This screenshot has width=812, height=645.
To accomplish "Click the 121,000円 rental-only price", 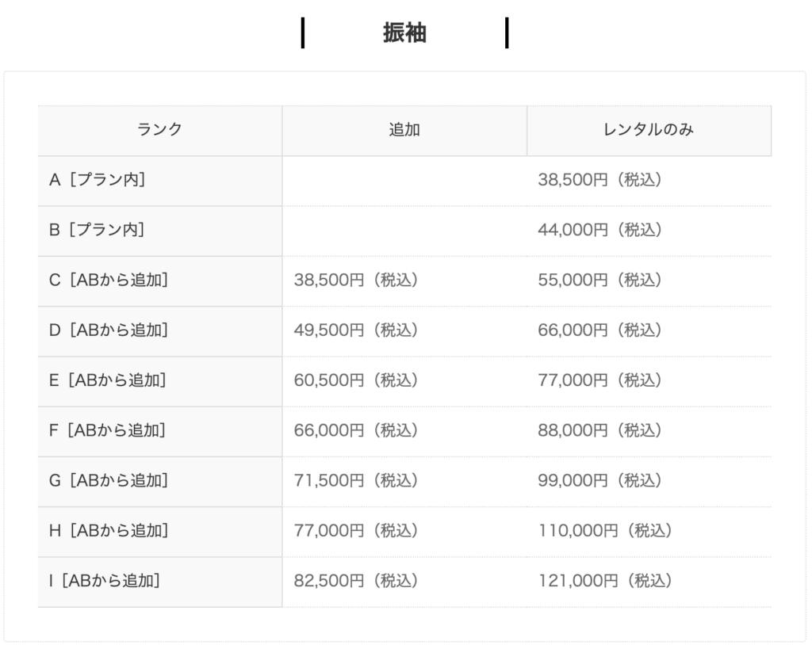I will coord(604,581).
